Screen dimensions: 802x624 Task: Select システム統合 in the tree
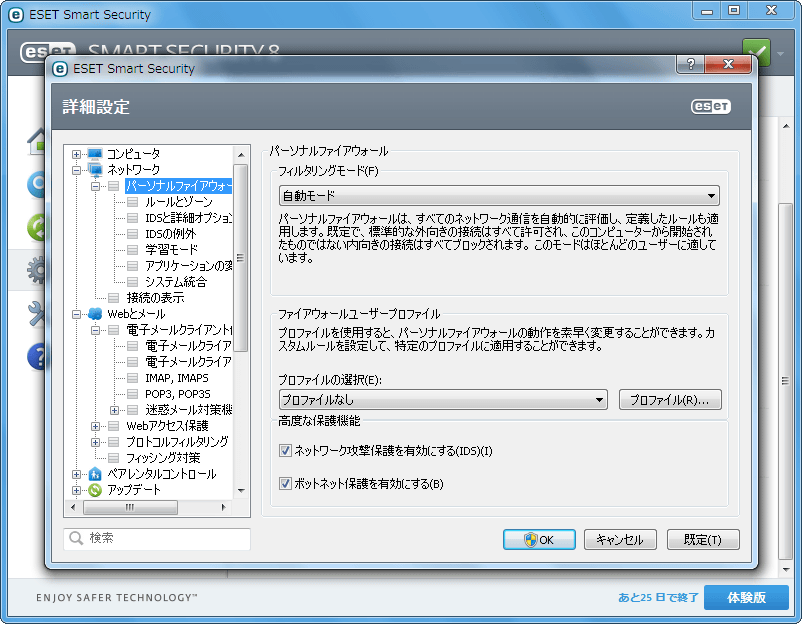point(176,282)
